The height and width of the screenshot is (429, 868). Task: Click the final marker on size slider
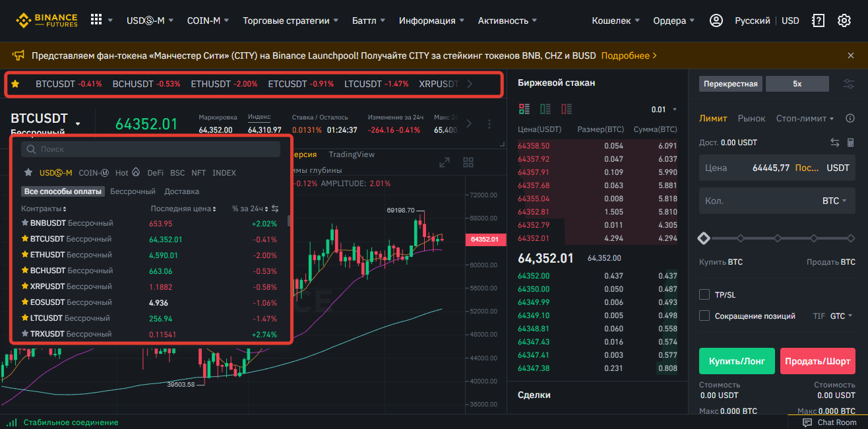click(851, 238)
